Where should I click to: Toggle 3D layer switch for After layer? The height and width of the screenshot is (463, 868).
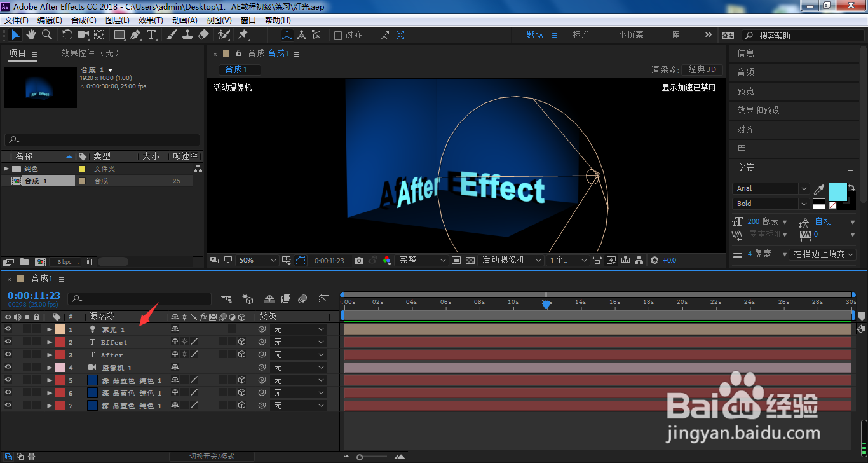241,355
